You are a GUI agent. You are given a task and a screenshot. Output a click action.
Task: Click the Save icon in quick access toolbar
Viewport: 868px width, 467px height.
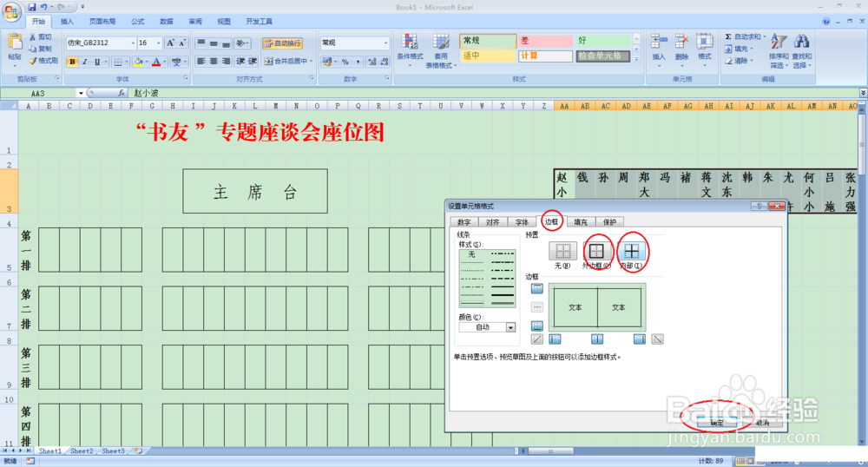31,7
